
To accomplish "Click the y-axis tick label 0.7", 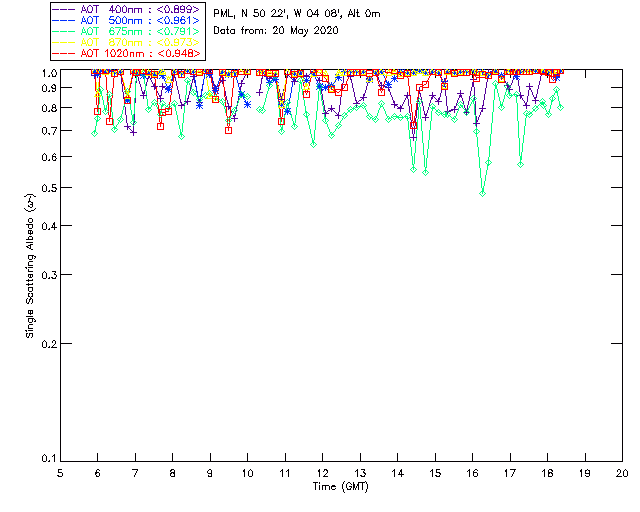I will [x=48, y=131].
